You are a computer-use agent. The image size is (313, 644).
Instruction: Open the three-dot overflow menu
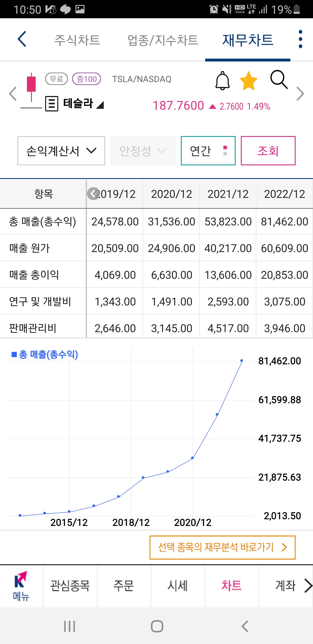pyautogui.click(x=300, y=39)
